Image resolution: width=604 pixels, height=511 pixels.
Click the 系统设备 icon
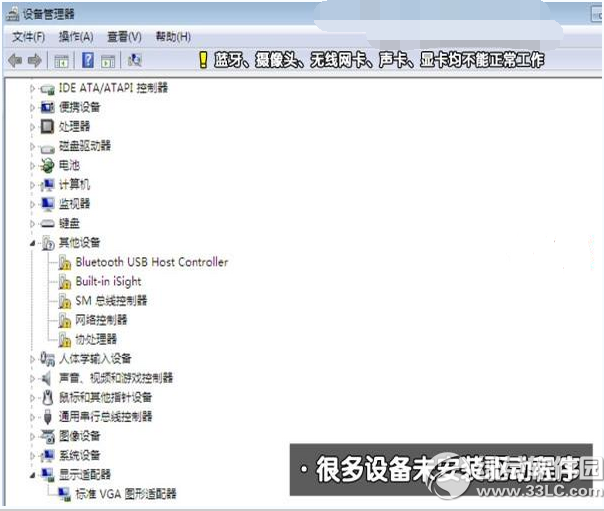[47, 456]
